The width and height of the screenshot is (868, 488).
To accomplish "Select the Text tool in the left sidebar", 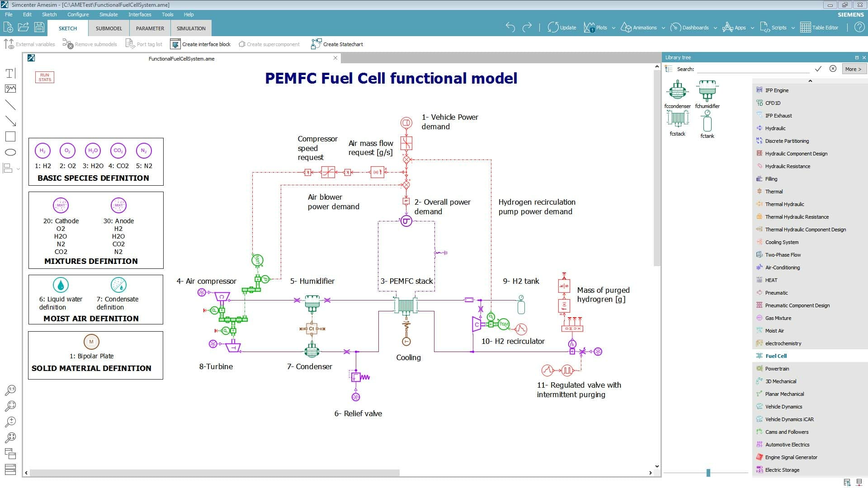I will [x=10, y=73].
